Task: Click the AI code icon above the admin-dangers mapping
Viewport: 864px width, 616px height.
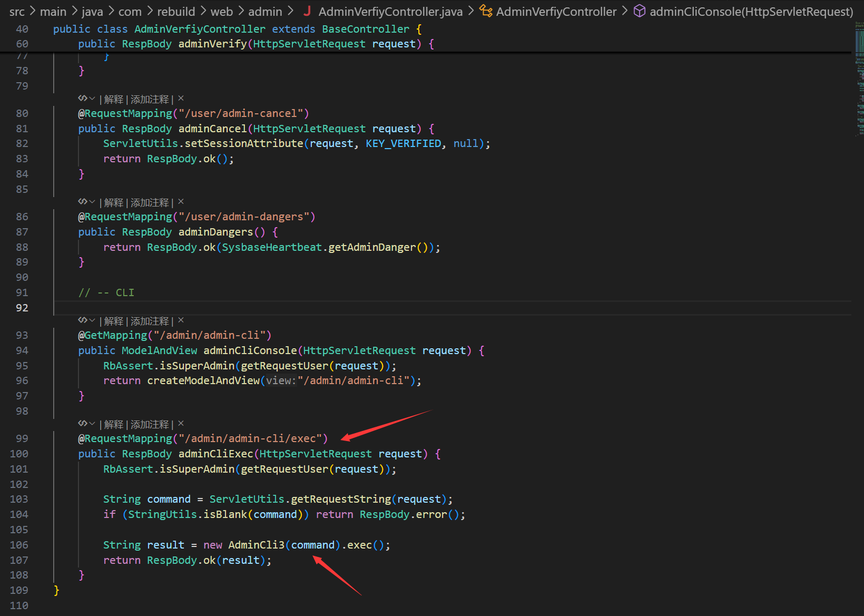Action: [x=83, y=202]
